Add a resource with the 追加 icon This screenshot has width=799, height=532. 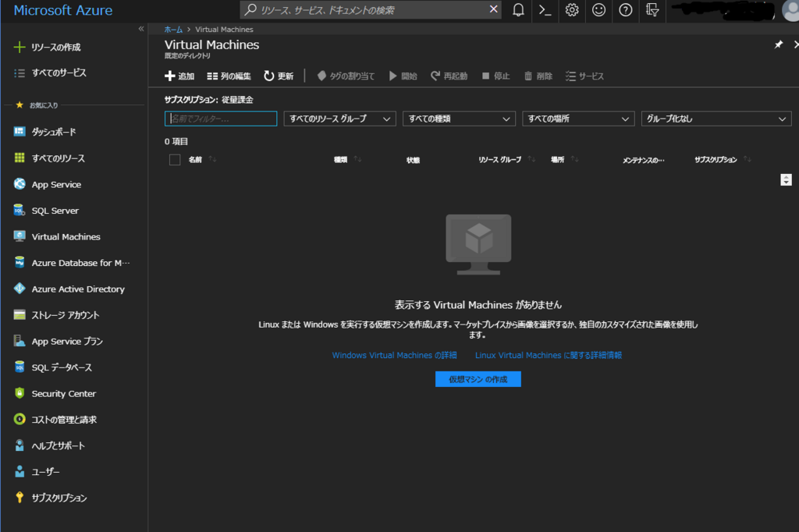pyautogui.click(x=179, y=76)
